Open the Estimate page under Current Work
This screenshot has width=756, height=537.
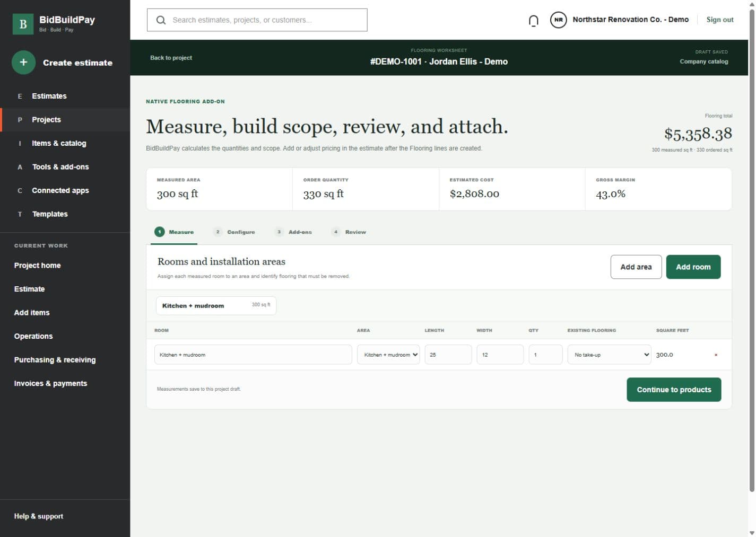click(29, 289)
